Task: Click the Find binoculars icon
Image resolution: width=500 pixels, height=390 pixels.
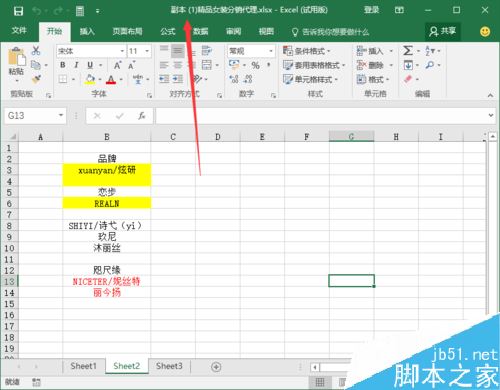Action: [x=430, y=65]
